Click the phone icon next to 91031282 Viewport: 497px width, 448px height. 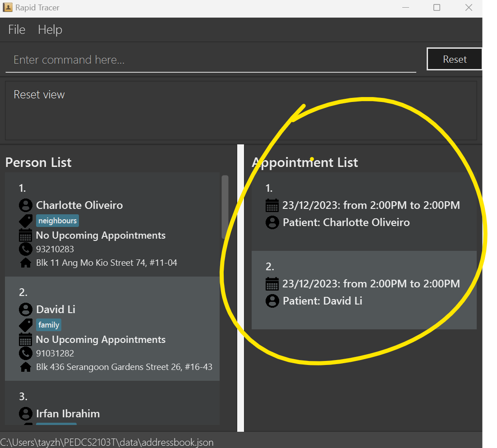coord(26,353)
